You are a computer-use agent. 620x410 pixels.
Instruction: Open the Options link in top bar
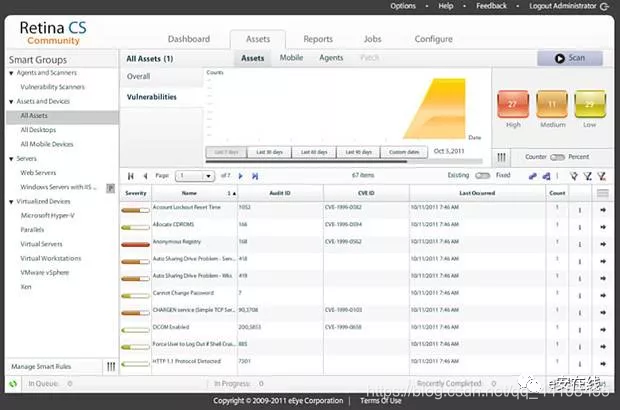tap(403, 6)
